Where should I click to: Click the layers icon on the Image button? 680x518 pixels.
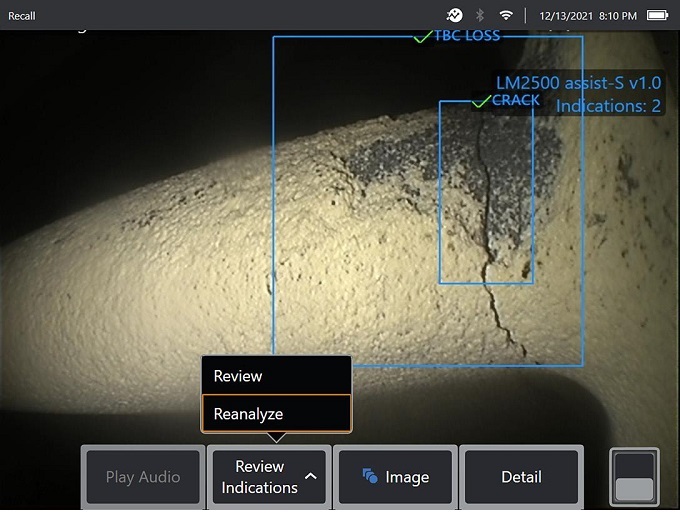pos(369,477)
